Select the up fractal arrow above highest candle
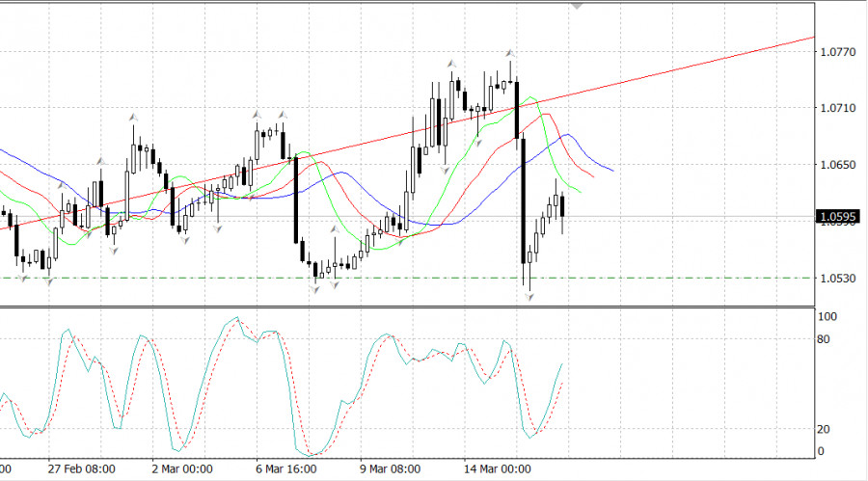Viewport: 868px width, 481px height. pyautogui.click(x=508, y=53)
